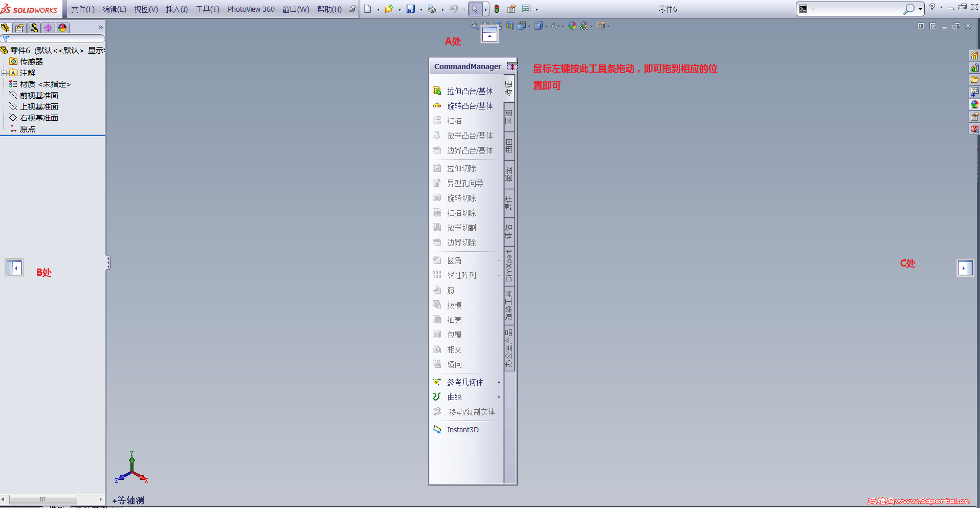This screenshot has width=980, height=508.
Task: Open the 文件(F) menu
Action: click(x=83, y=9)
